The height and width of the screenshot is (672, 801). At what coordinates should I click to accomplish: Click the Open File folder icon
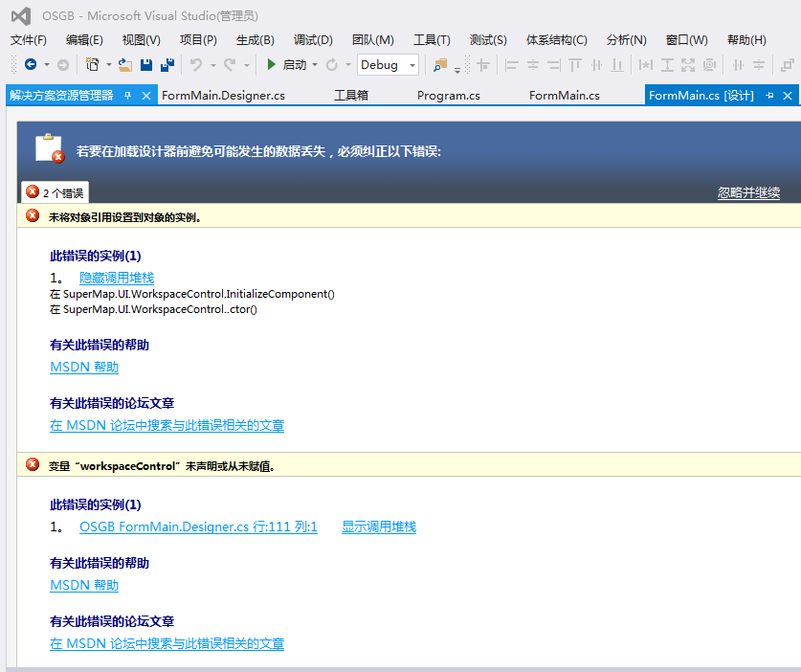coord(125,64)
